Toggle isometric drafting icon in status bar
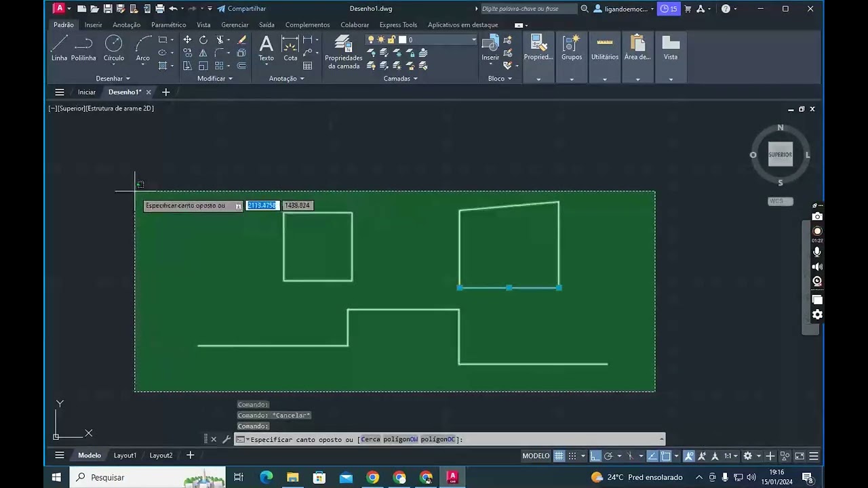Image resolution: width=868 pixels, height=488 pixels. click(x=630, y=456)
